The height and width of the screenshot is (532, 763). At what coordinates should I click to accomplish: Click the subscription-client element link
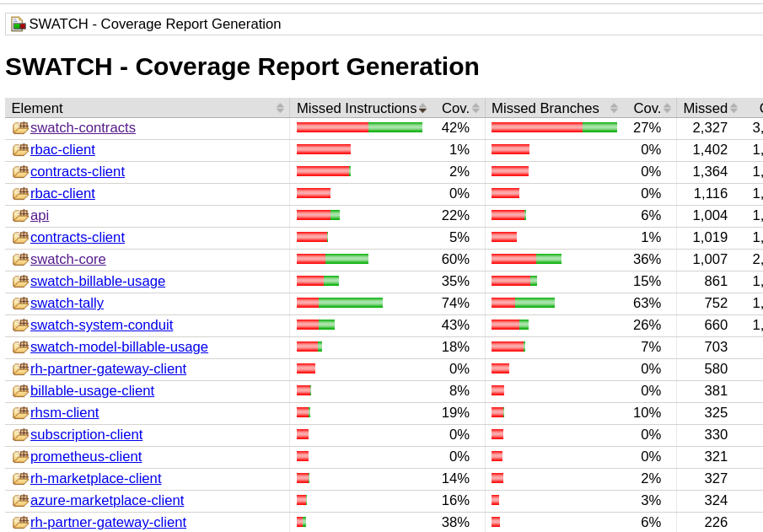point(86,435)
